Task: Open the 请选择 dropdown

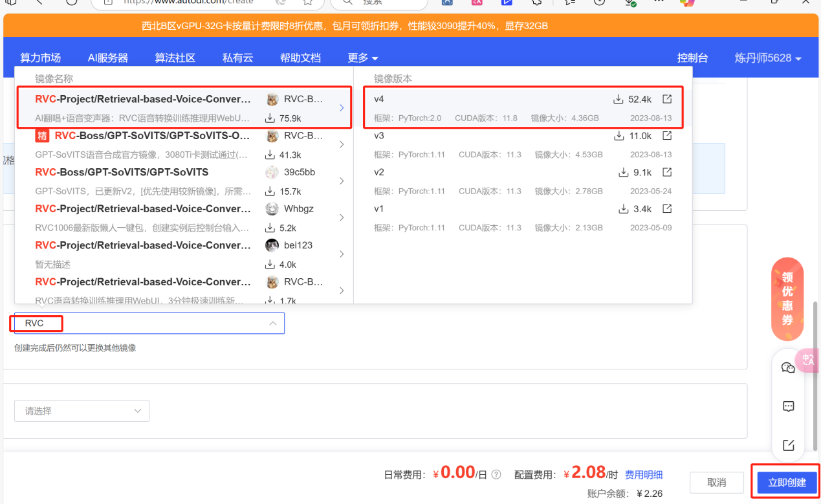Action: click(x=82, y=411)
